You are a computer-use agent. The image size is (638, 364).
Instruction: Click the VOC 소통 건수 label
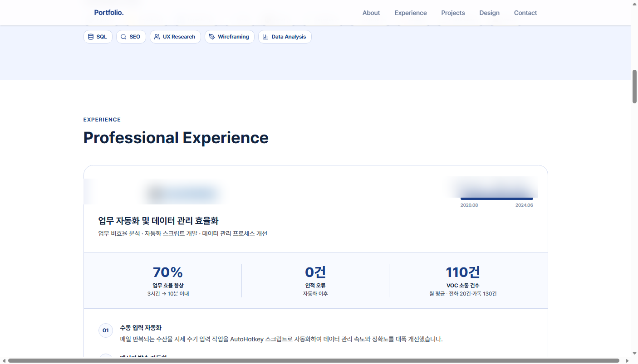[x=463, y=286]
